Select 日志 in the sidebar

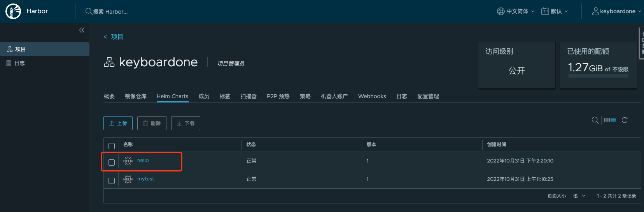click(45, 63)
